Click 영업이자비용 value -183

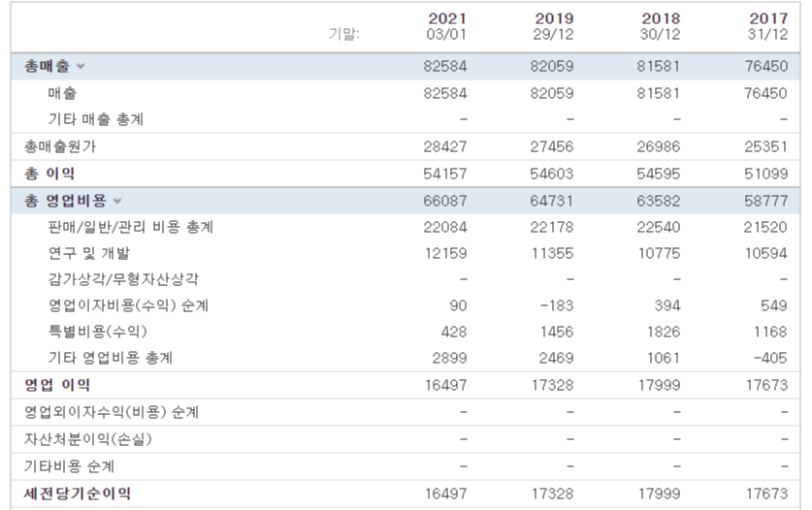557,305
